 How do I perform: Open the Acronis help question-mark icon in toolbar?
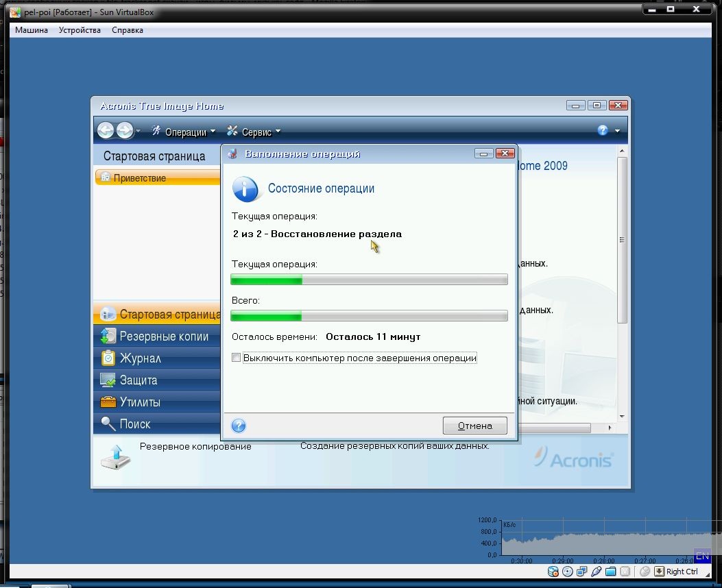tap(603, 131)
